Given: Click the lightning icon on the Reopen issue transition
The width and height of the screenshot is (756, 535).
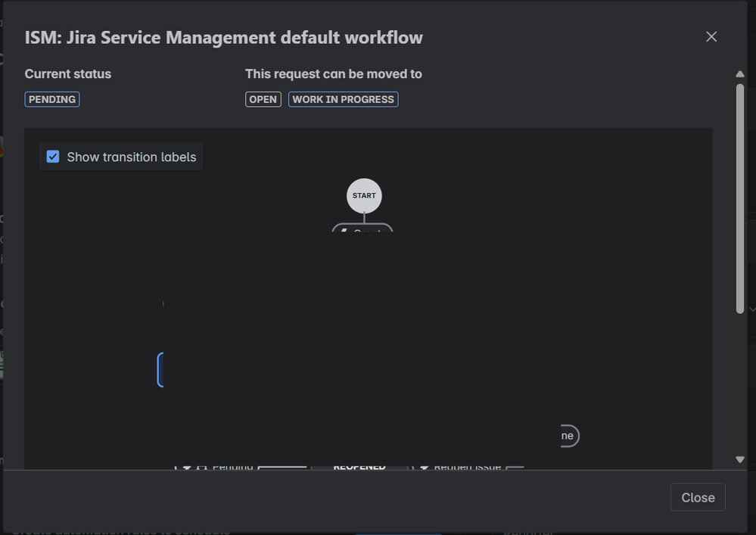Looking at the screenshot, I should 425,466.
